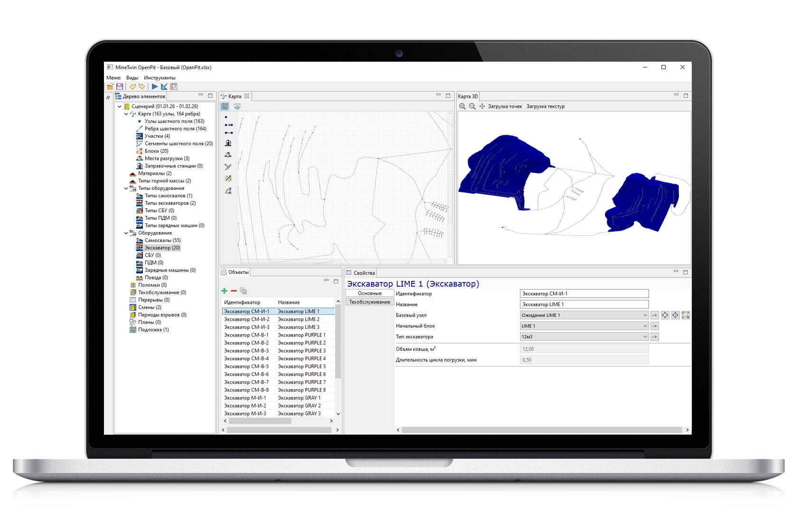Select the fuel station tool in the map palette
Viewport: 798px width, 532px height.
pos(228,143)
